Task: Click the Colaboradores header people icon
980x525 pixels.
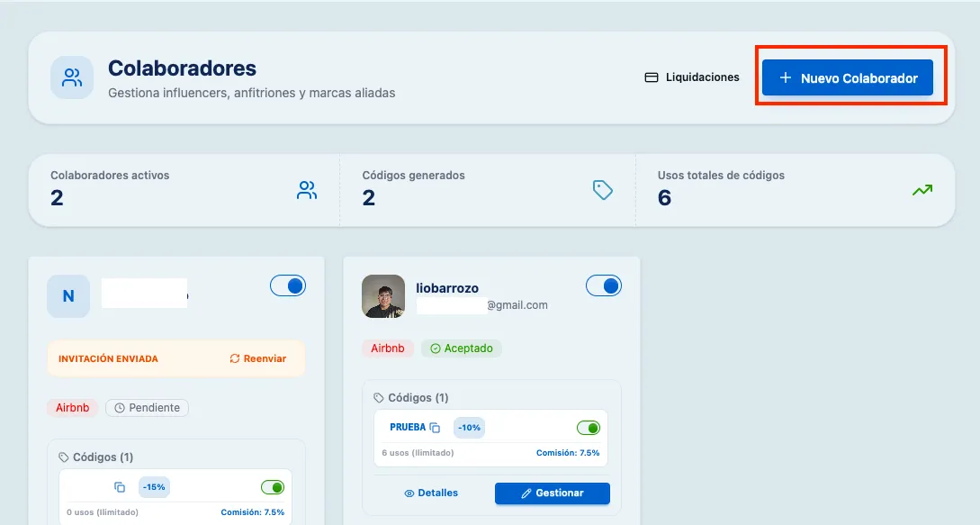Action: click(x=72, y=77)
